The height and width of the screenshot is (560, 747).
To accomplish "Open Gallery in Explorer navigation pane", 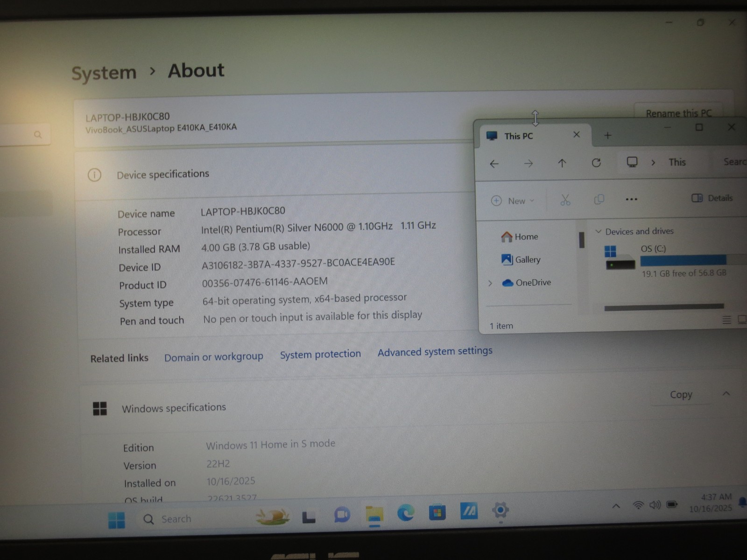I will coord(521,259).
